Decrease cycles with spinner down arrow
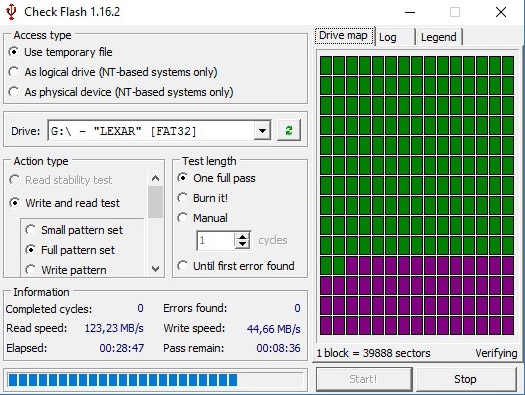525x395 pixels. point(242,244)
